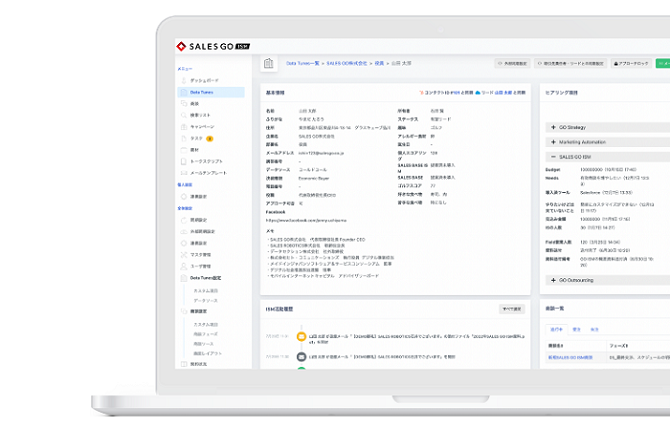This screenshot has height=427, width=670.
Task: Select the トークスクリプト menu item
Action: [x=207, y=161]
